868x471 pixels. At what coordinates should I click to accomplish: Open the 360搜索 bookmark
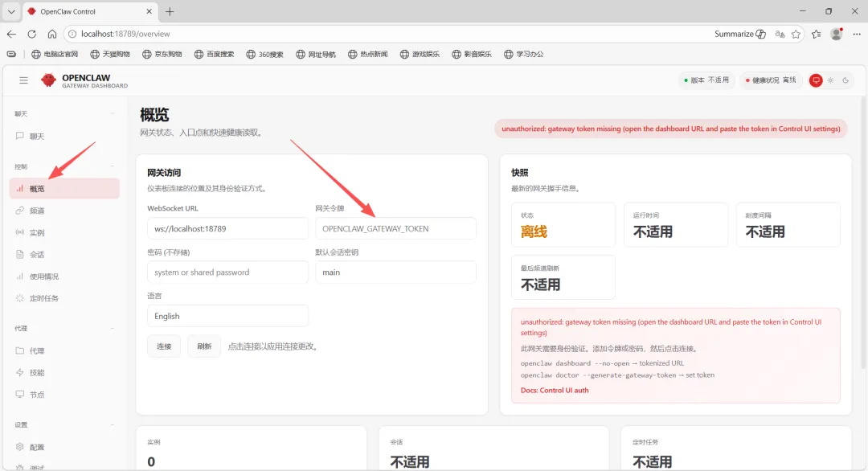(265, 54)
